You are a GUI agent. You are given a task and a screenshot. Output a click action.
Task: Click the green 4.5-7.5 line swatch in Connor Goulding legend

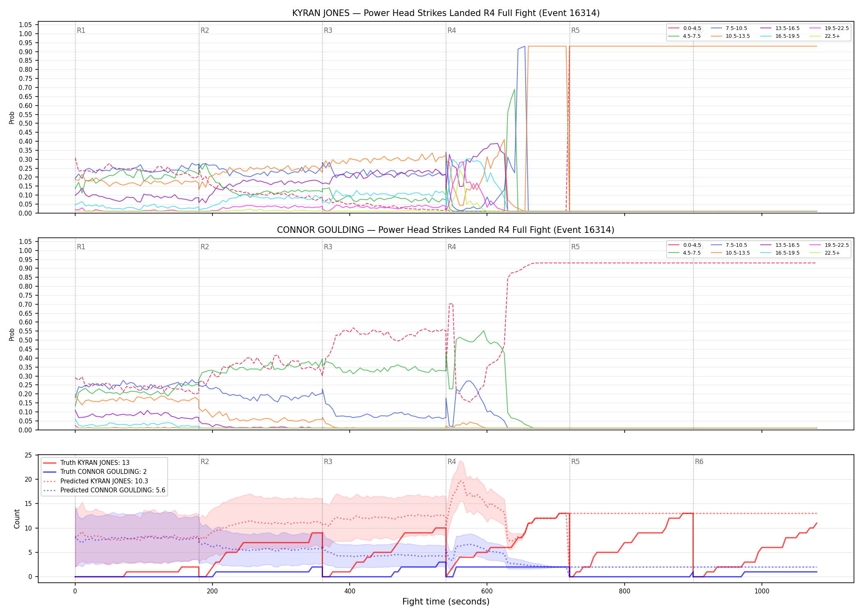674,253
